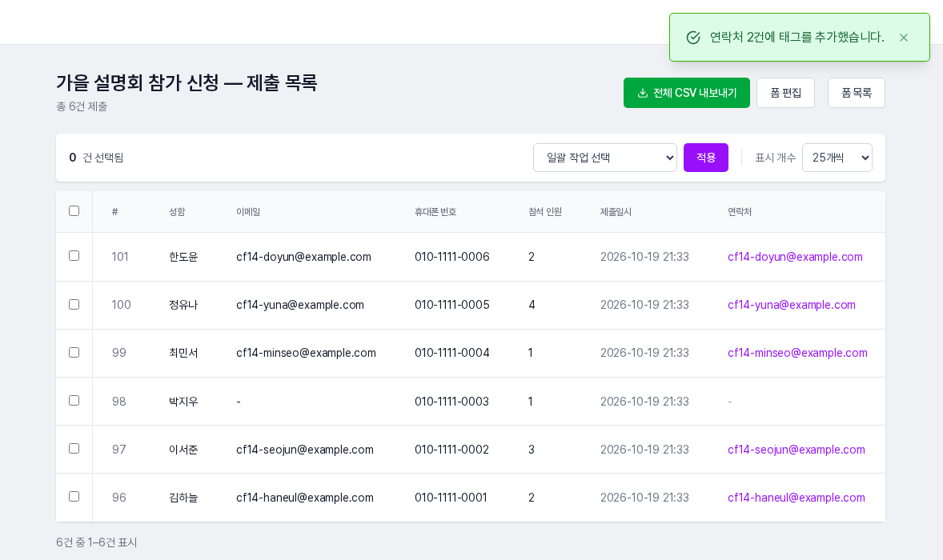Click the name 최민서
Screen dimensions: 943x560
point(183,353)
